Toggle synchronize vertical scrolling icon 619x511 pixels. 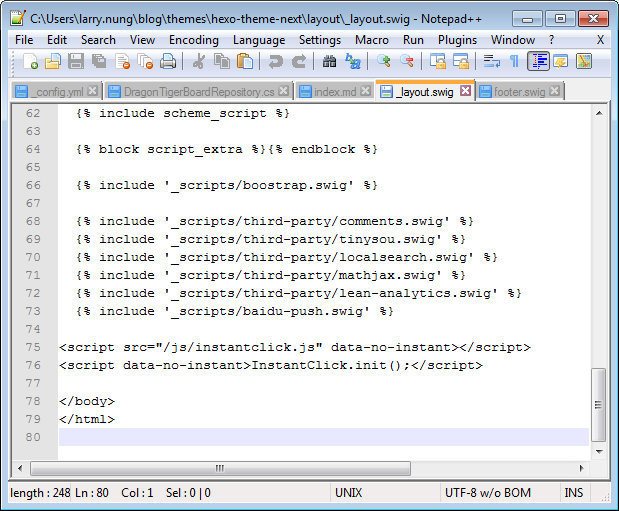click(437, 62)
